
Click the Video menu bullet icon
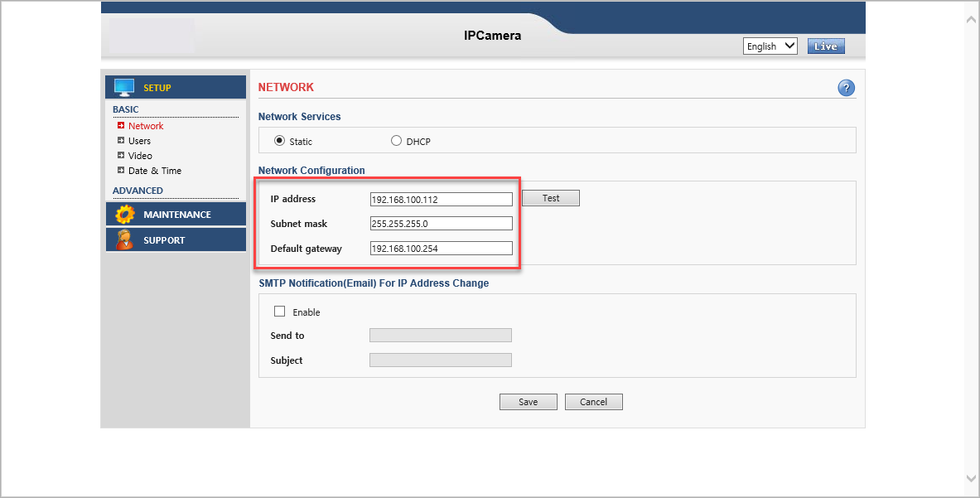coord(121,156)
